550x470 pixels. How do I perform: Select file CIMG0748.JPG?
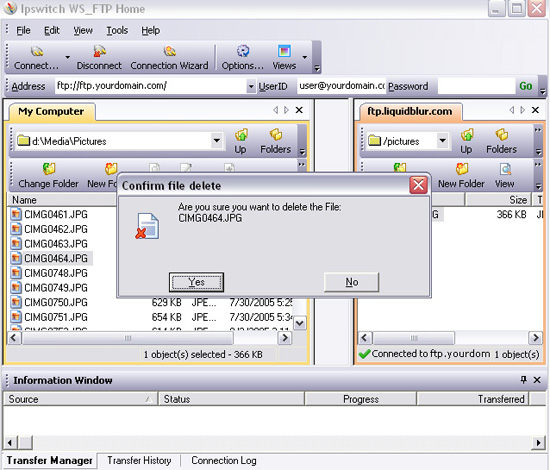click(56, 273)
